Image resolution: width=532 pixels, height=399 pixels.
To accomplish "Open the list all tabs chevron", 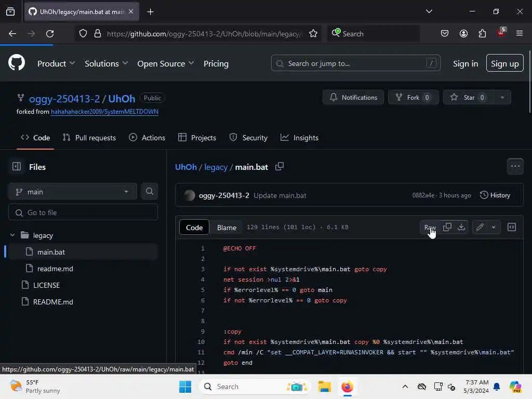I will [429, 11].
